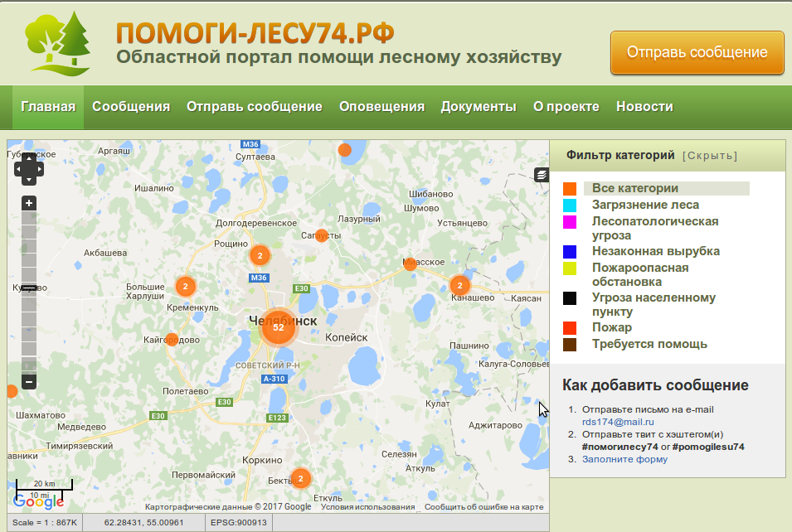Click the red Пожар color swatch
792x532 pixels.
[x=570, y=328]
